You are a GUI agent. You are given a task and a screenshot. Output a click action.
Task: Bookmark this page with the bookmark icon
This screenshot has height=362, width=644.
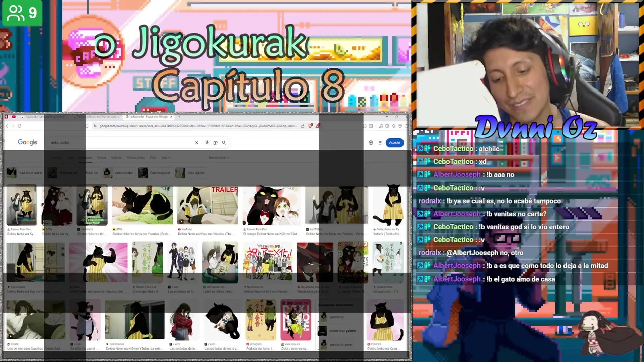point(87,126)
